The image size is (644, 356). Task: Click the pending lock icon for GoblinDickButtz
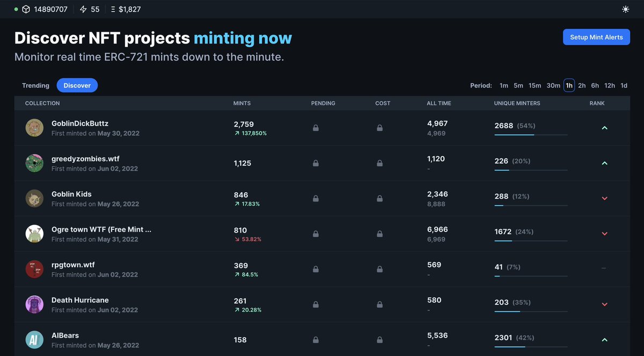(316, 128)
